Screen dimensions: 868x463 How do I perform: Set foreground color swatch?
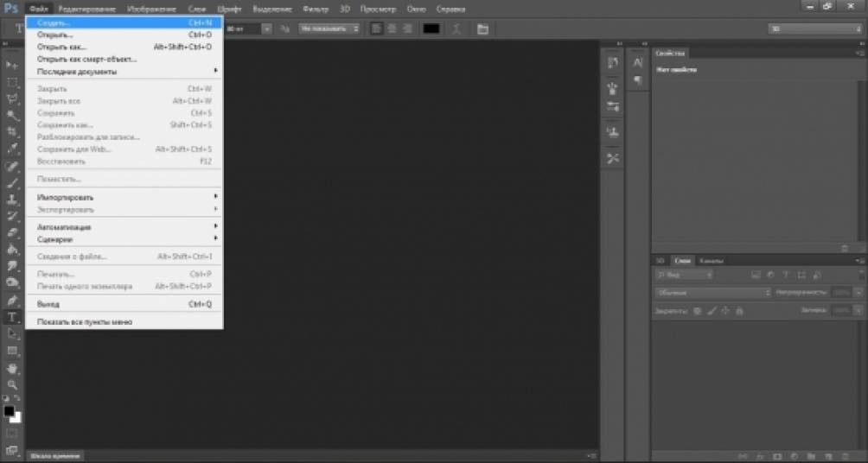tap(9, 411)
